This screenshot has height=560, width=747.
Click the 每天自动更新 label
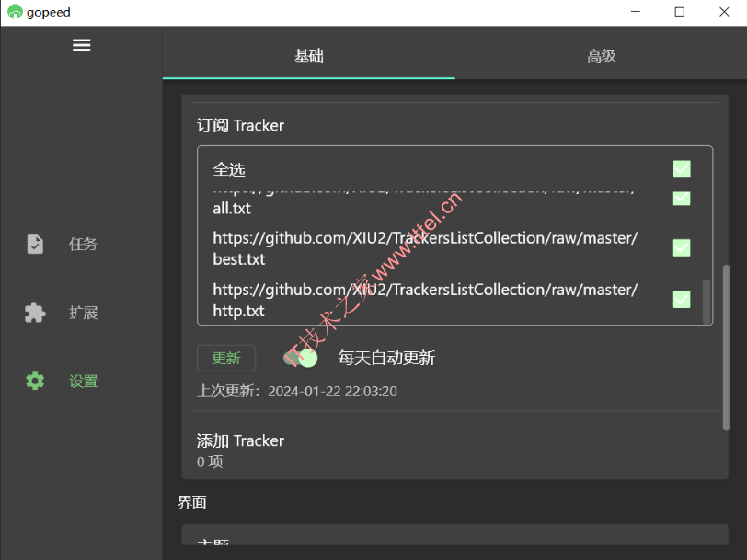coord(386,358)
